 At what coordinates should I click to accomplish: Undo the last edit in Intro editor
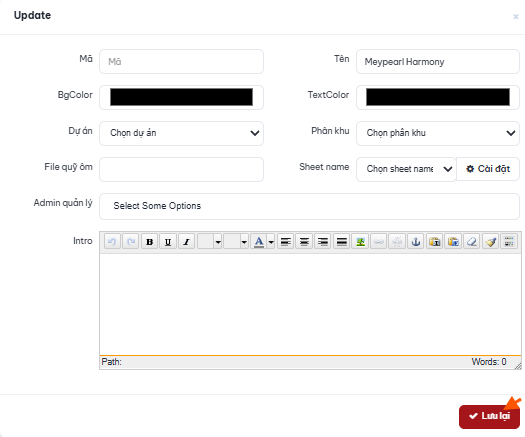click(x=112, y=241)
